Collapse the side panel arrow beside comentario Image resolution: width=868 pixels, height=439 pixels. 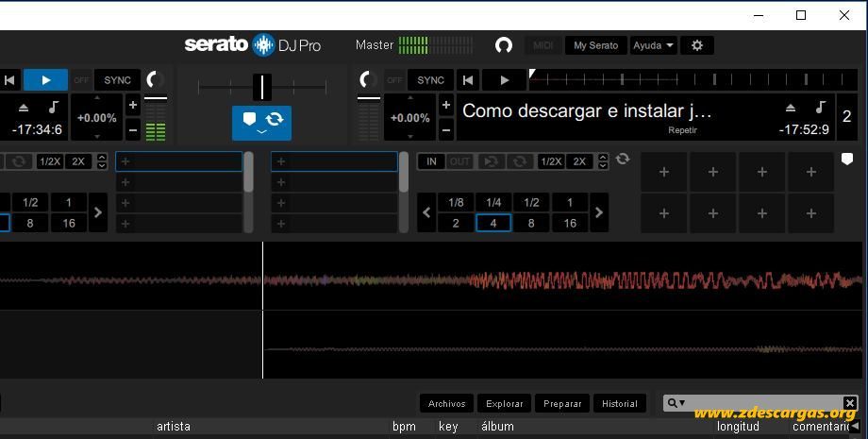coord(856,426)
